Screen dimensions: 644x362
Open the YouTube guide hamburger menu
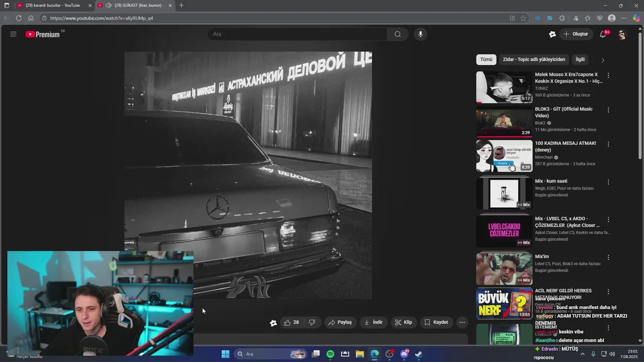(14, 34)
